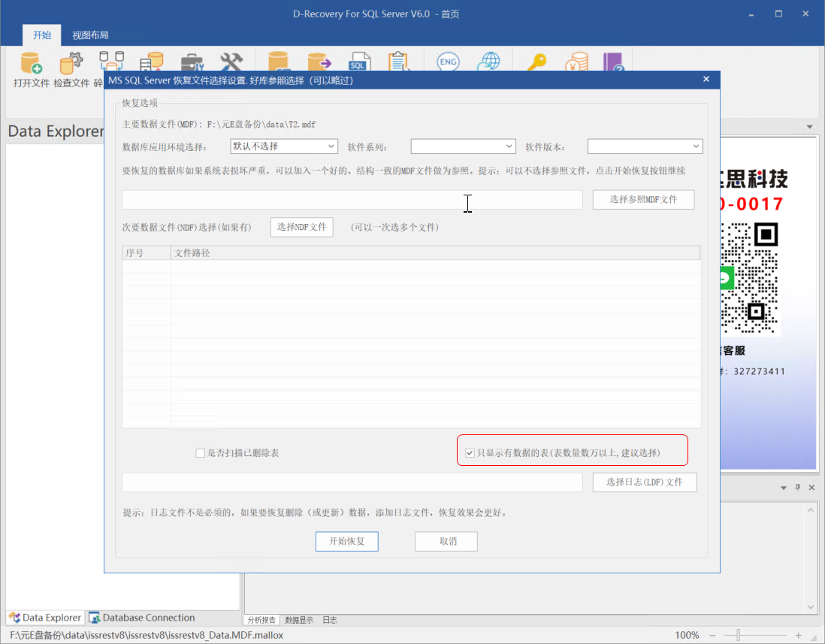Uncheck the 只显示有数据的表 checkbox
The height and width of the screenshot is (644, 825).
(x=470, y=453)
